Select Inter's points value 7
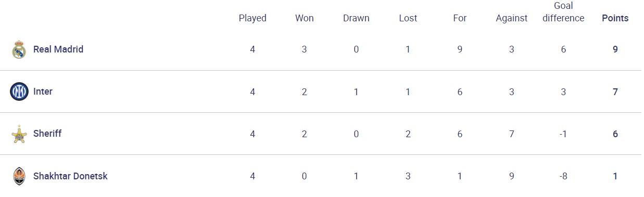644x197 pixels. point(615,92)
